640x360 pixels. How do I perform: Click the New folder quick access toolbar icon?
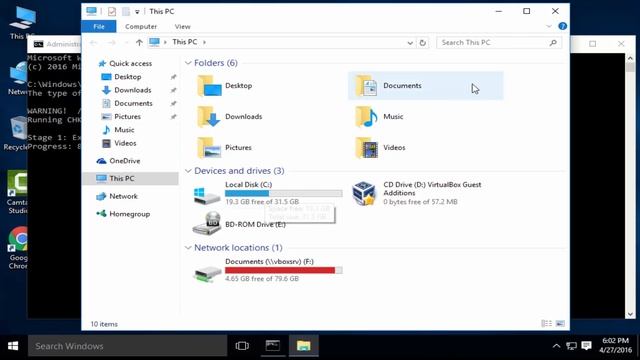click(126, 11)
